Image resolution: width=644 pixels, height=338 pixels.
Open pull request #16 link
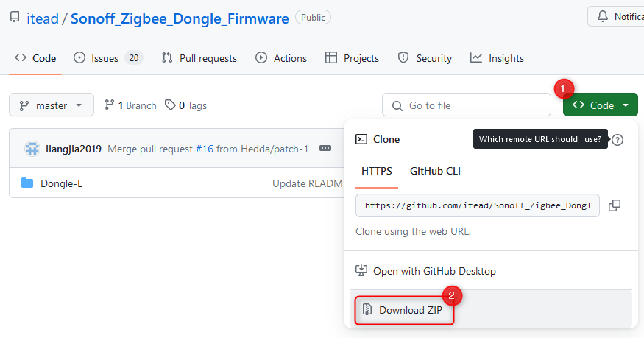tap(205, 149)
